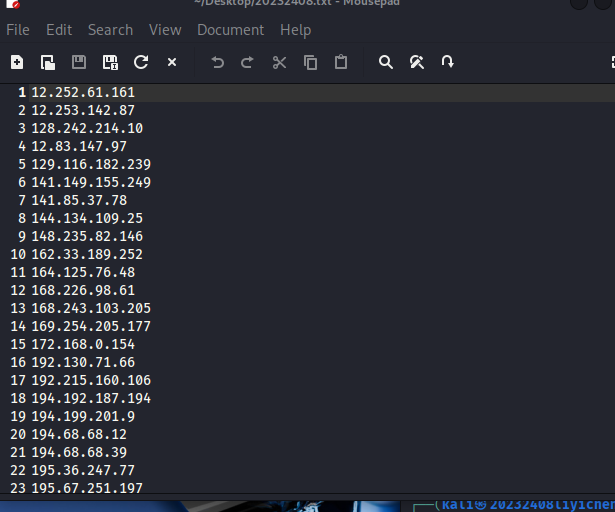The image size is (615, 512).
Task: Open Find with magnifier icon
Action: pyautogui.click(x=386, y=62)
